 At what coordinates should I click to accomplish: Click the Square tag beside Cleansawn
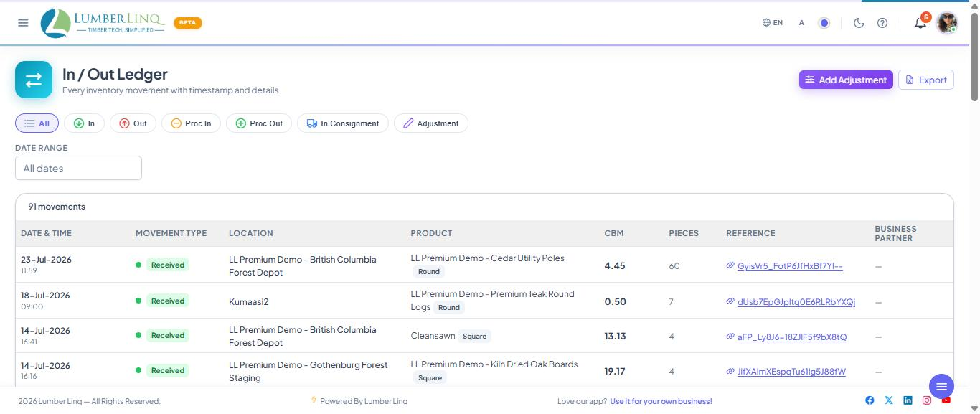point(474,336)
